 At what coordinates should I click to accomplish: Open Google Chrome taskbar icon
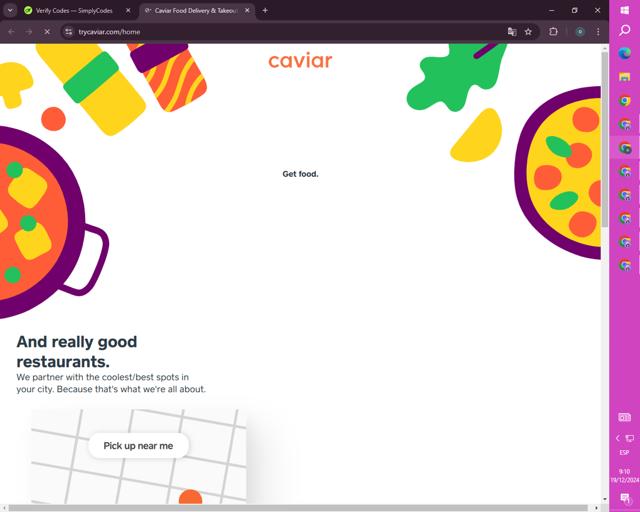(624, 100)
